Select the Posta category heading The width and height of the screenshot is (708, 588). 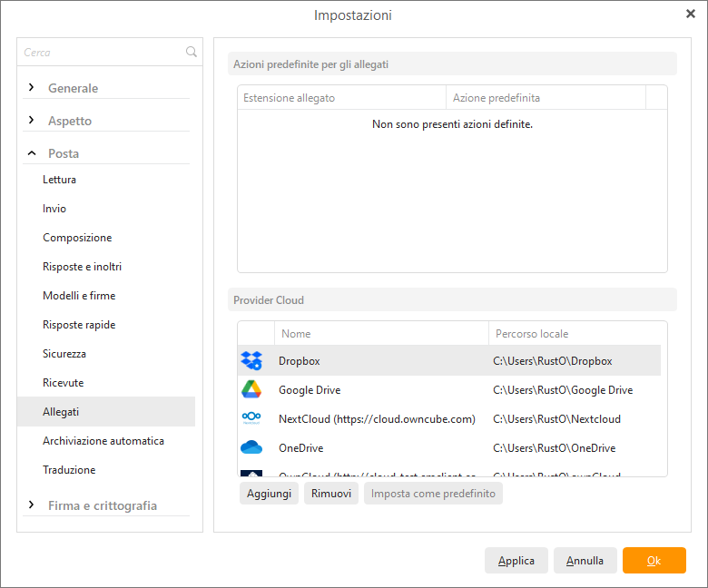tap(64, 153)
